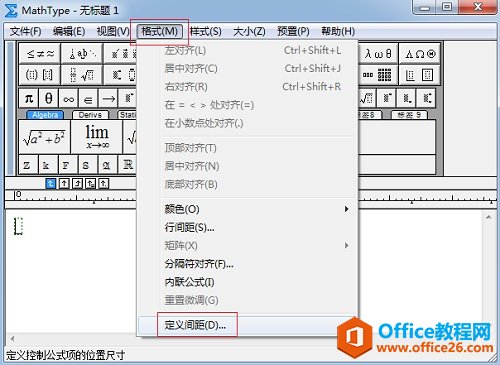The width and height of the screenshot is (500, 365).
Task: Select the right-justified tab stop button
Action: [x=77, y=183]
